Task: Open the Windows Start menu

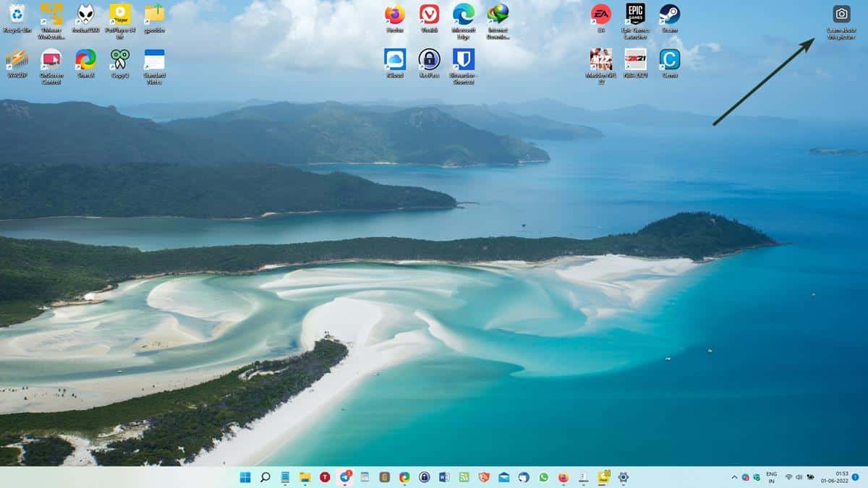Action: 246,477
